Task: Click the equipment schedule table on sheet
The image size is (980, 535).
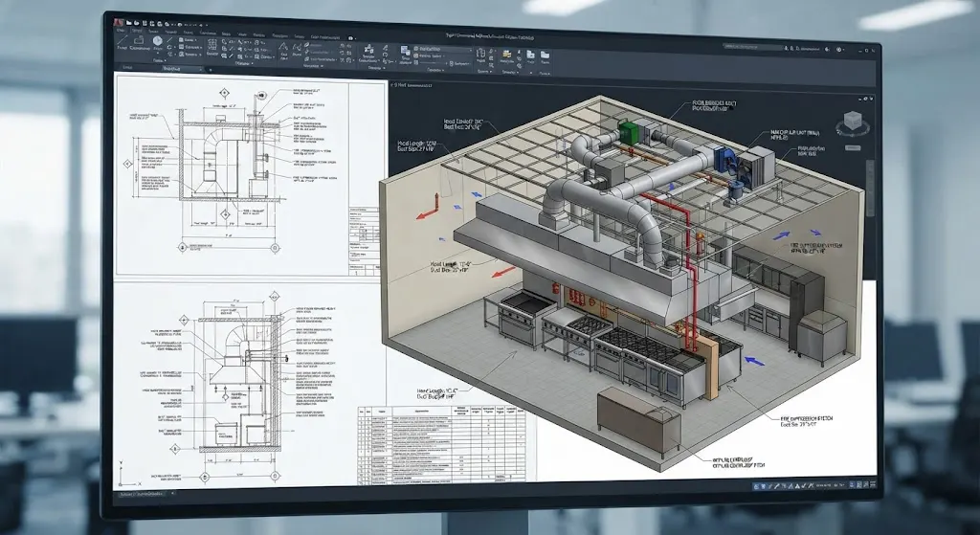Action: 440,444
